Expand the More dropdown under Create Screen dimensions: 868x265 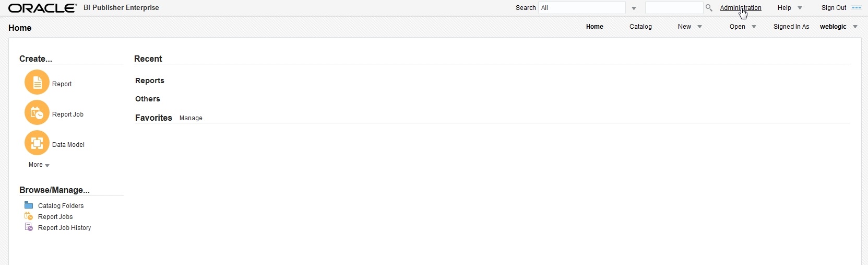[39, 165]
